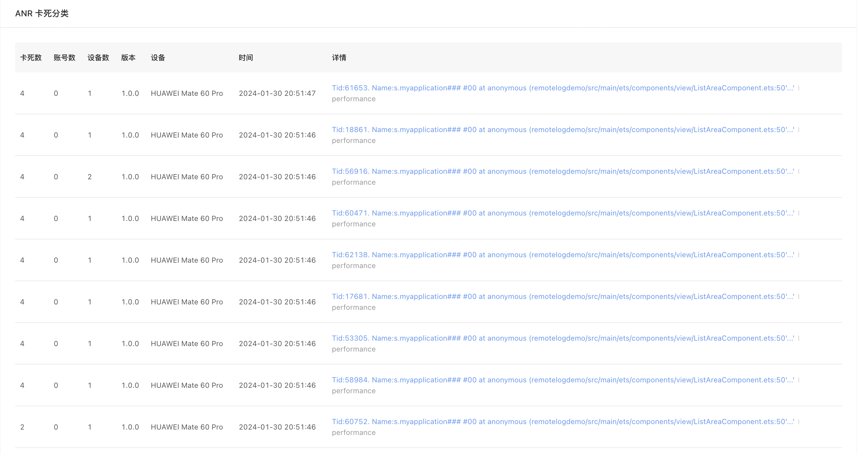Open the Tid:60471 ANR detail link
This screenshot has height=454, width=868.
pos(563,213)
